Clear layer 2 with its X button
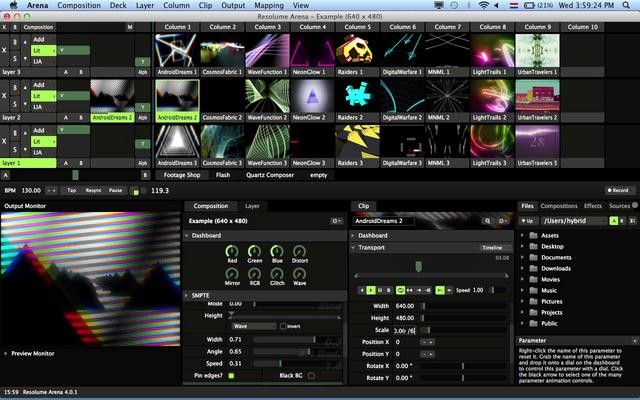 4,96
